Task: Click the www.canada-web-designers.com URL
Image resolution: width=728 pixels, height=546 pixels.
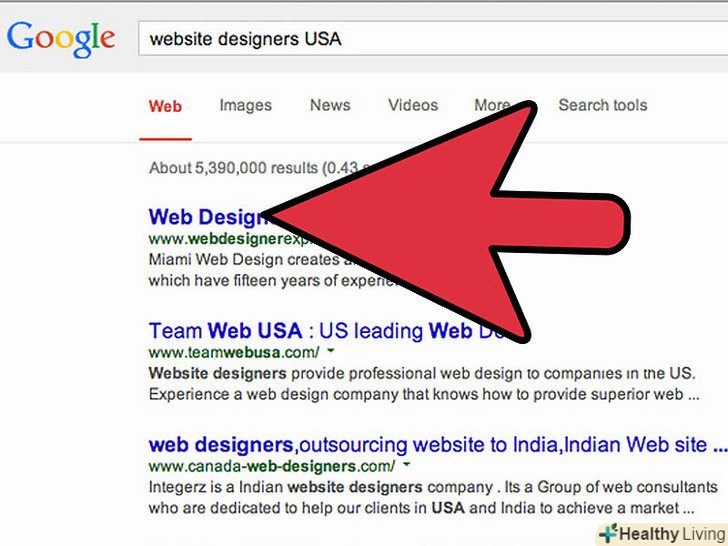Action: tap(272, 466)
